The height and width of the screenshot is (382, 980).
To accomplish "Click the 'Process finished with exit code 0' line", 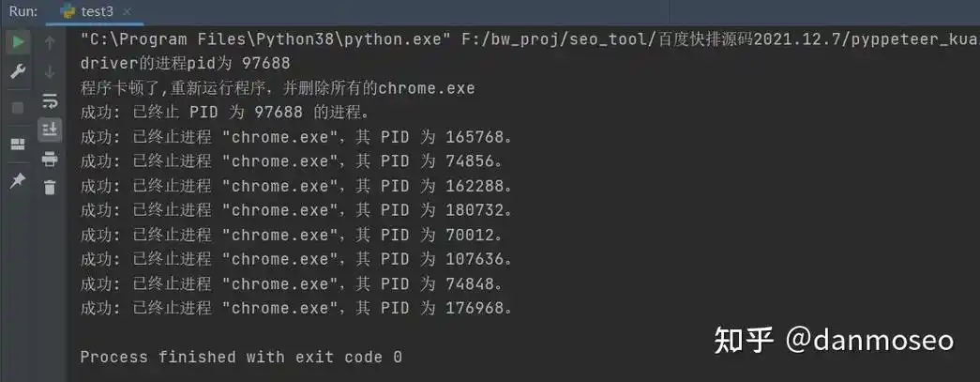I will click(241, 357).
